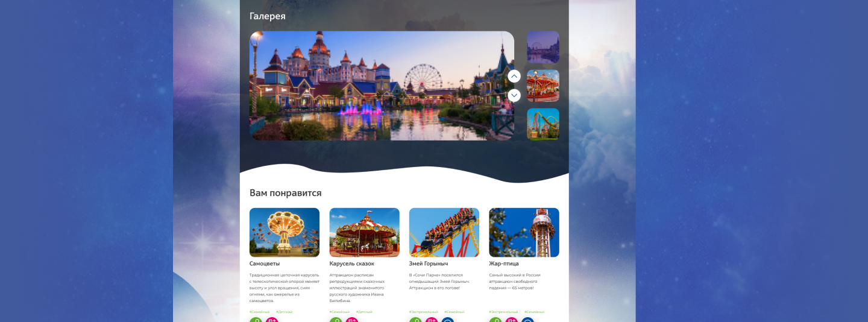This screenshot has height=322, width=868.
Task: Click the Жар-птица tower photo
Action: pos(524,232)
